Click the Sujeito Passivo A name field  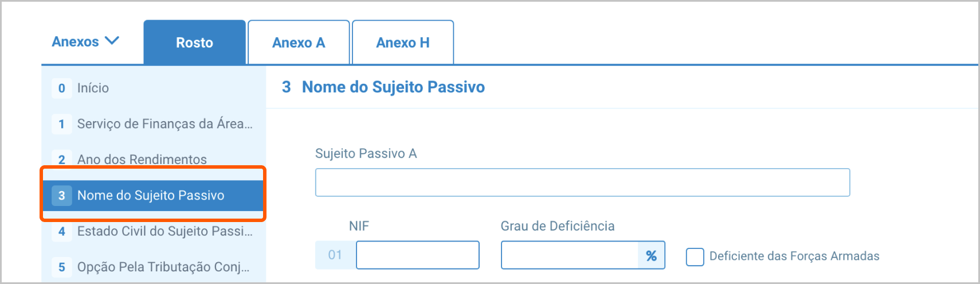coord(582,182)
